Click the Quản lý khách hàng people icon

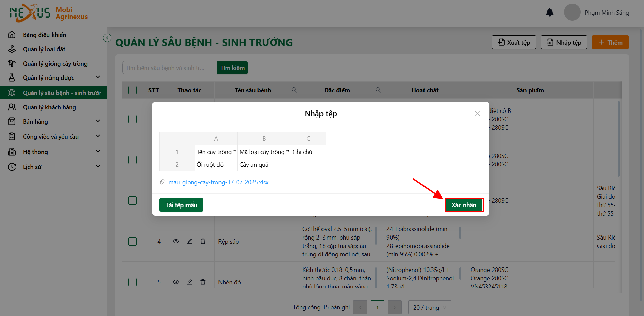tap(12, 107)
